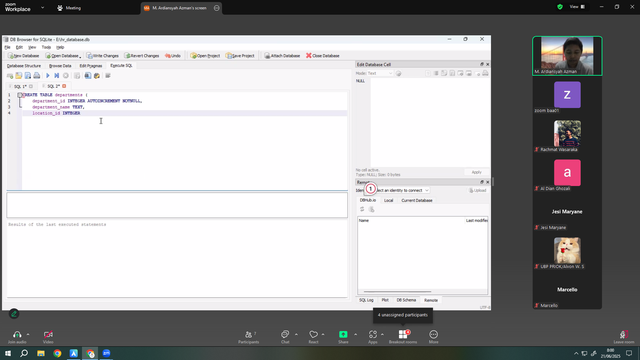
Task: Click the comment block icon
Action: click(x=108, y=76)
